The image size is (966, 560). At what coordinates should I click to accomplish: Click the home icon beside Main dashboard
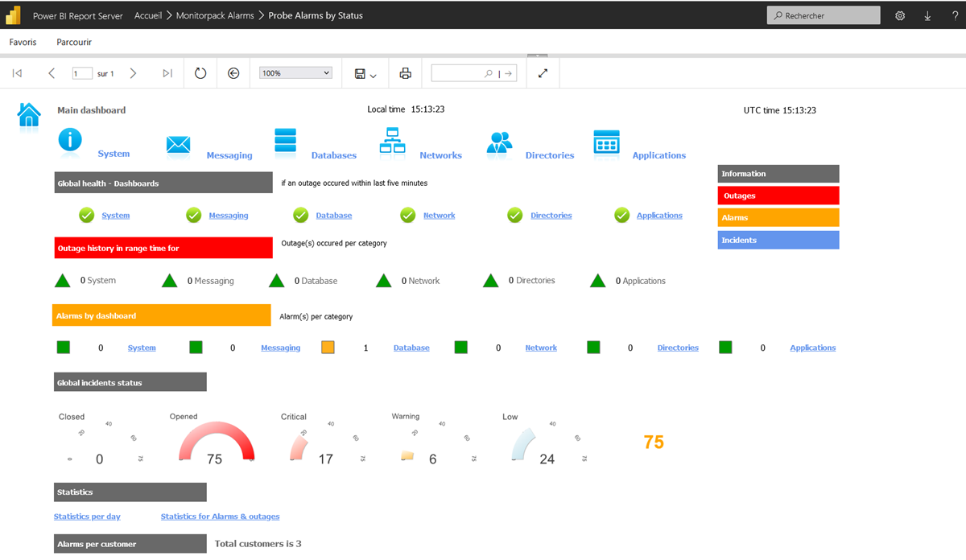coord(29,115)
